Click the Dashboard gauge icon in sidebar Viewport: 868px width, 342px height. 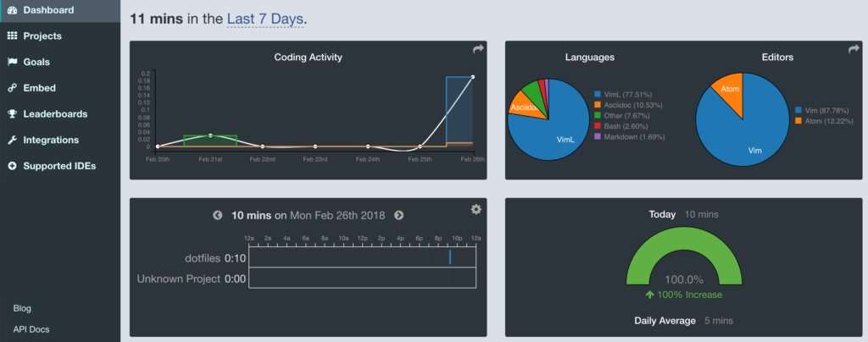tap(12, 10)
